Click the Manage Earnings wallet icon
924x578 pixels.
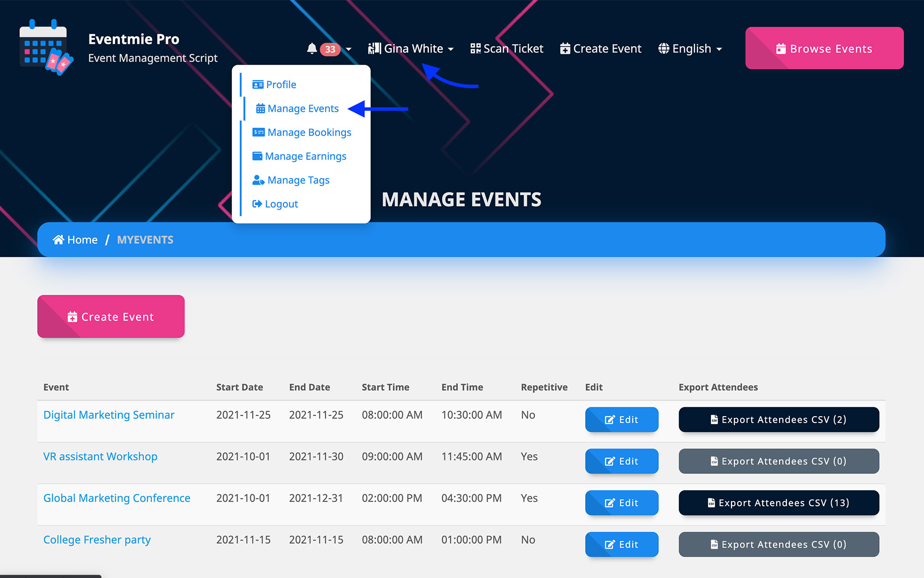click(257, 156)
